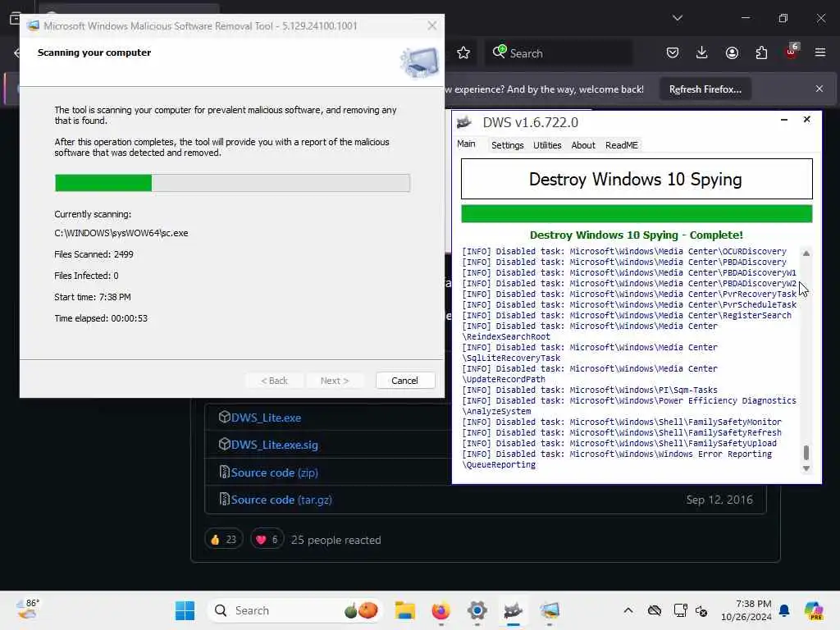The width and height of the screenshot is (840, 630).
Task: Open the Copilot preview taskbar icon
Action: [814, 610]
